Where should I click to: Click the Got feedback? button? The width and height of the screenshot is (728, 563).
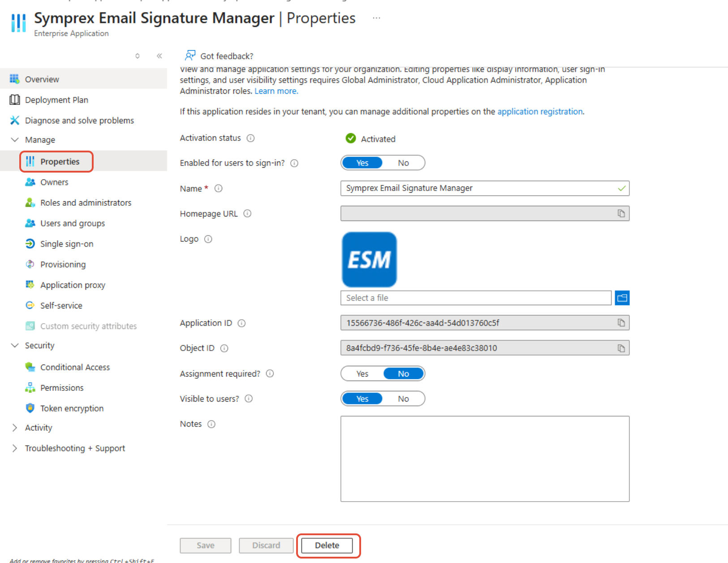219,56
